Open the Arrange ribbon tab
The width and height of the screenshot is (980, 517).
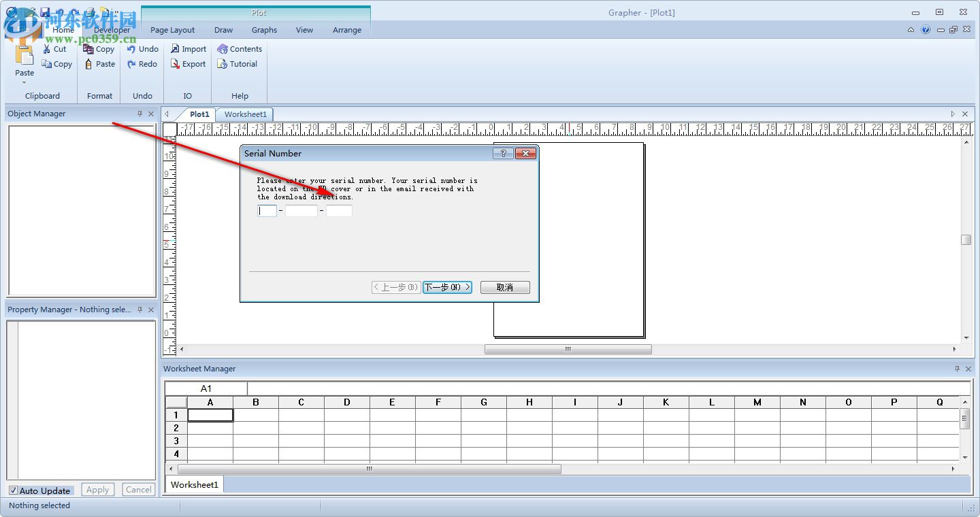[347, 30]
